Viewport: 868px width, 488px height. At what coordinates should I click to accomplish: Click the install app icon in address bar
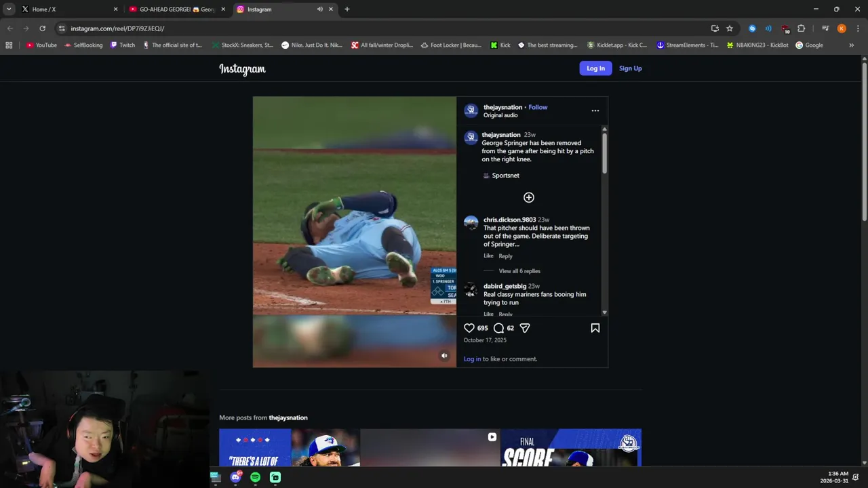pyautogui.click(x=715, y=28)
